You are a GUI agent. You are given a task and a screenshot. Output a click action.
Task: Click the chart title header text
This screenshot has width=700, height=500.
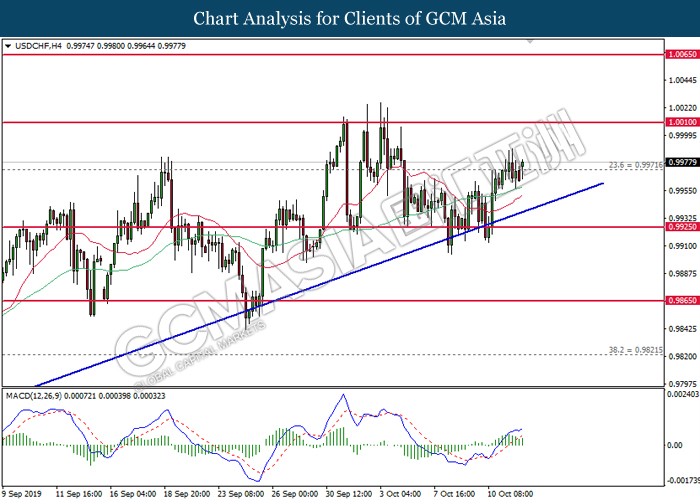(349, 18)
